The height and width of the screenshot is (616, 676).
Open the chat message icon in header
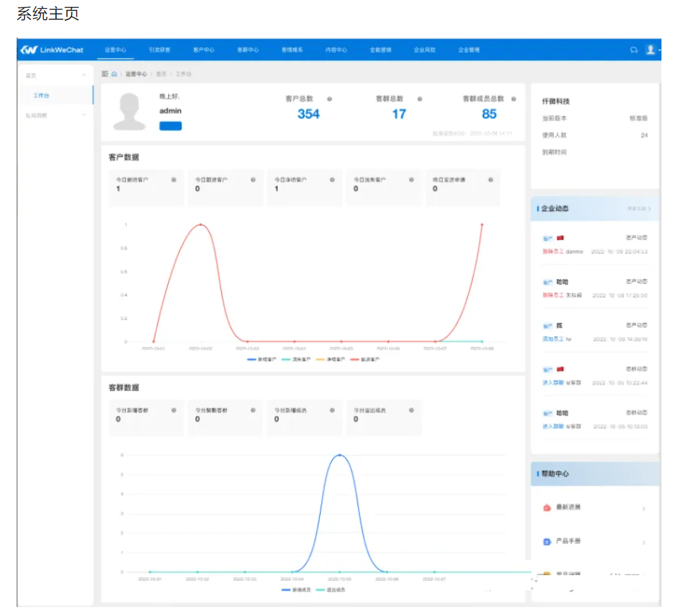[633, 50]
